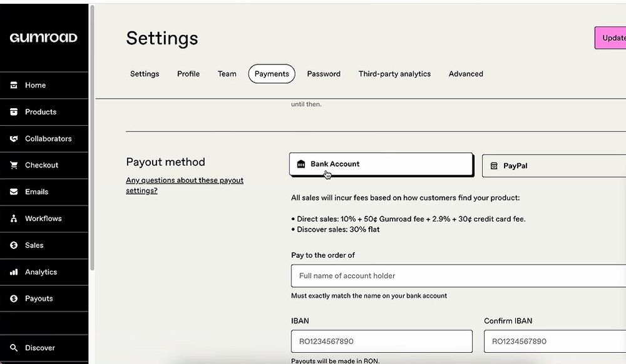This screenshot has height=364, width=626.
Task: Click the Gumroad logo
Action: pyautogui.click(x=44, y=38)
